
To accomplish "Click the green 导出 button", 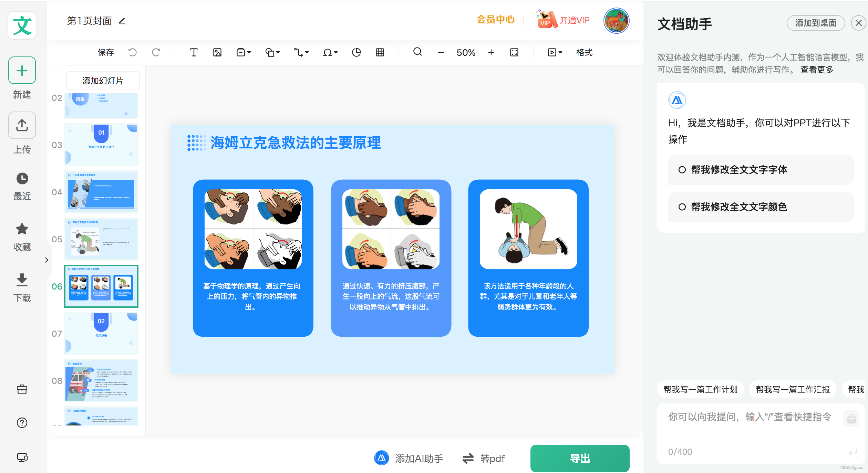I will [580, 458].
